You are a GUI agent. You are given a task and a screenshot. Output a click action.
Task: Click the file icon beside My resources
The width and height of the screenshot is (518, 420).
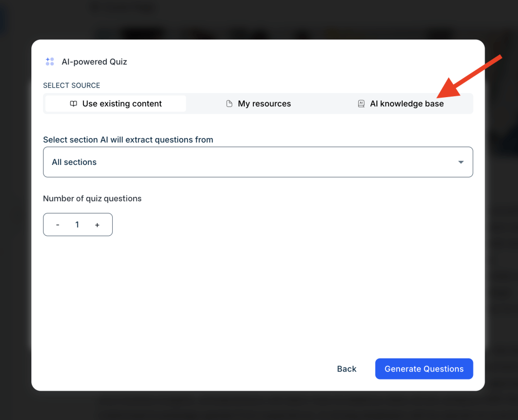point(229,104)
